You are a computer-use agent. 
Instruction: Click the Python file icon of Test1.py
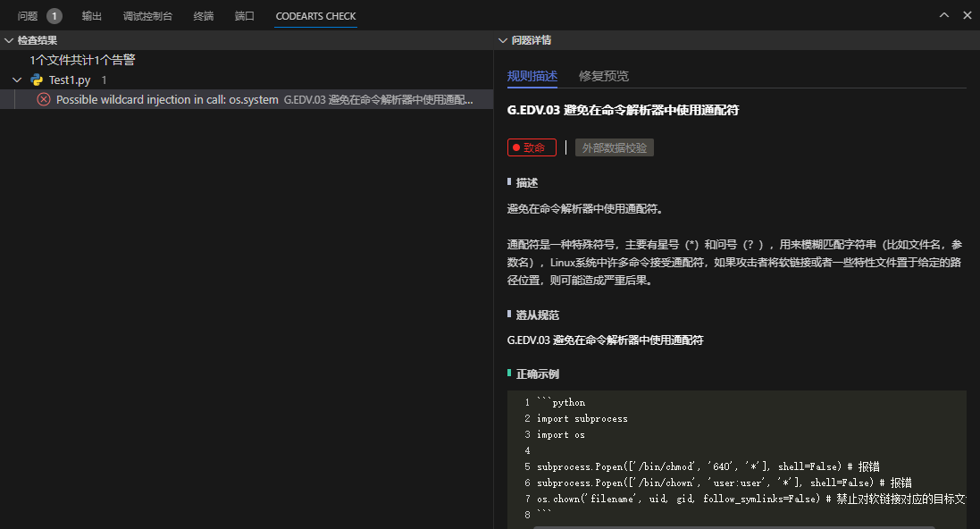[37, 80]
